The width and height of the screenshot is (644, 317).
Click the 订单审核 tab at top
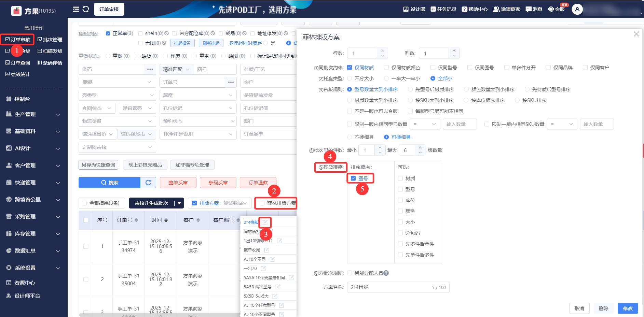(x=109, y=9)
